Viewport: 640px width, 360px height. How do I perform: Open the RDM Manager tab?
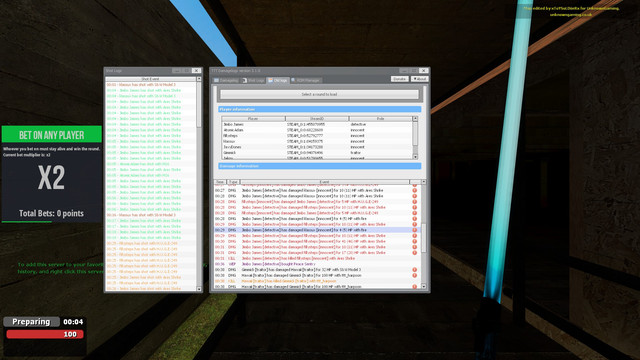(x=306, y=80)
